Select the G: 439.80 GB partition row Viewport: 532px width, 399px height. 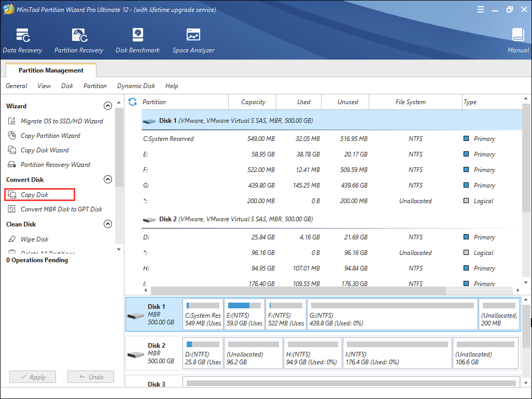[331, 186]
